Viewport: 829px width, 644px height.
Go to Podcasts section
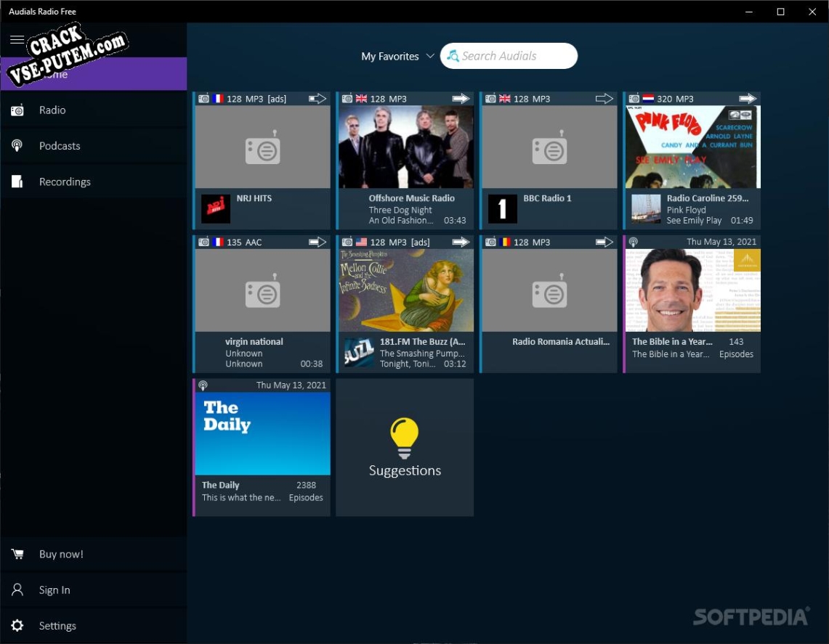tap(94, 146)
